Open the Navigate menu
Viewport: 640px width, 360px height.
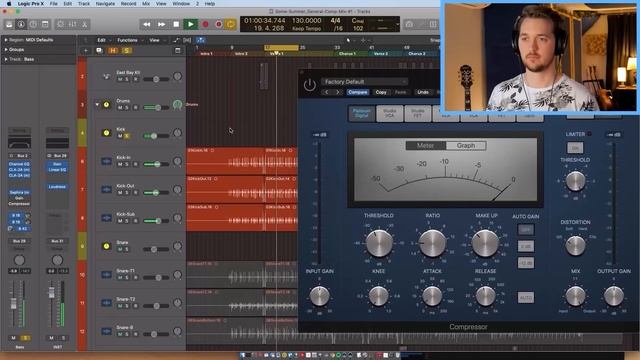105,4
